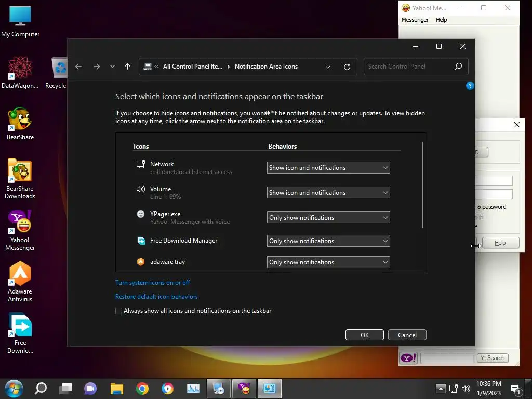This screenshot has width=532, height=399.
Task: Click Y! Search button in Messenger
Action: [x=493, y=358]
